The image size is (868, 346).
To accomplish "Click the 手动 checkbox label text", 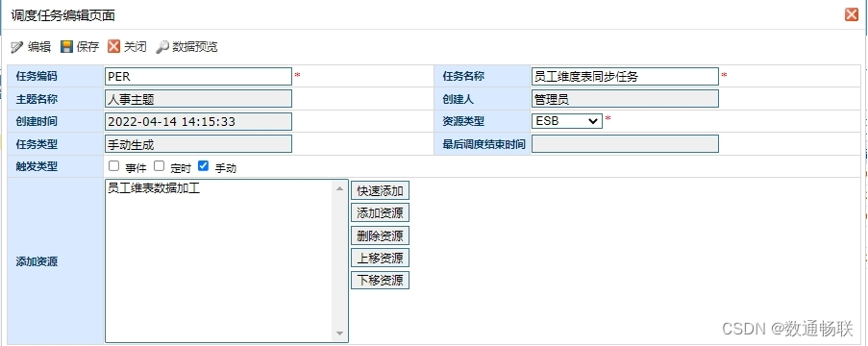I will pyautogui.click(x=226, y=168).
